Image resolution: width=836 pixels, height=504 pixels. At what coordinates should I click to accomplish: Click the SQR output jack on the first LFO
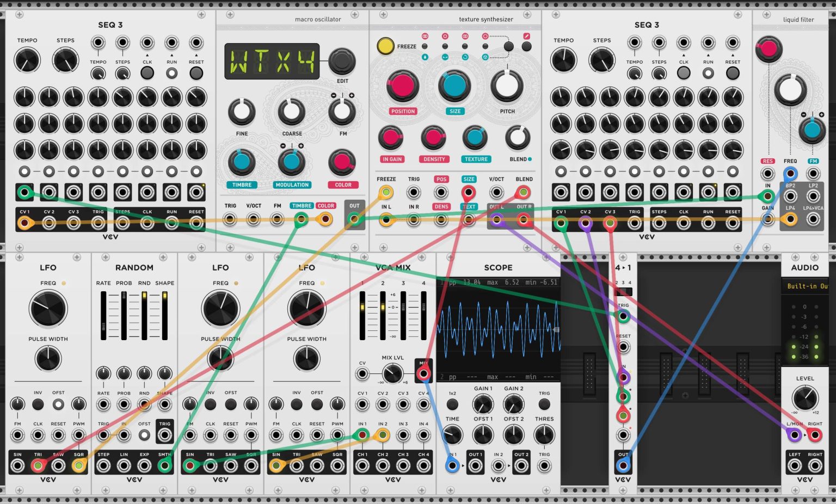[x=79, y=465]
